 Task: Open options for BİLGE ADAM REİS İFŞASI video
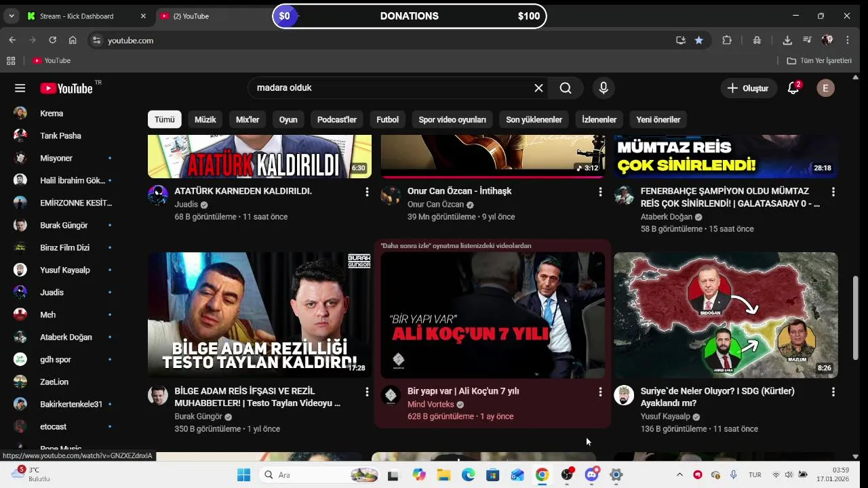[367, 392]
